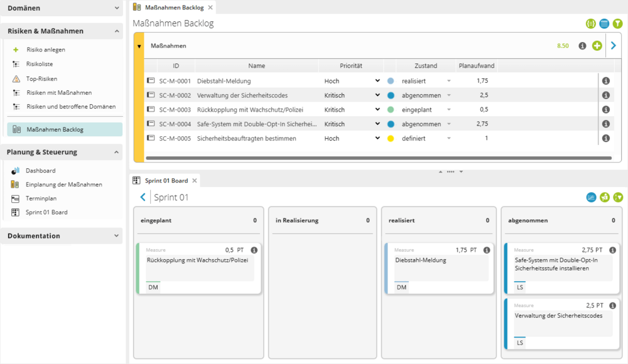Screen dimensions: 628x364
Task: Open Priorität dropdown for SC-M-0001
Action: point(377,81)
